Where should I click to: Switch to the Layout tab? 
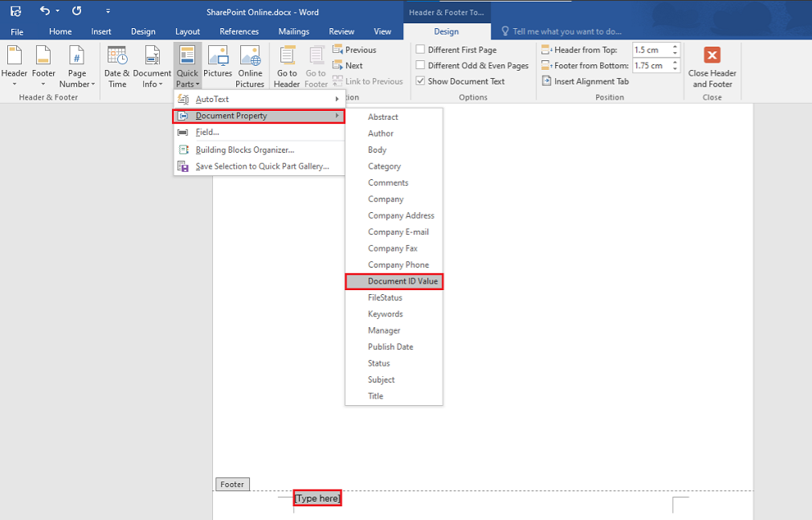point(187,31)
